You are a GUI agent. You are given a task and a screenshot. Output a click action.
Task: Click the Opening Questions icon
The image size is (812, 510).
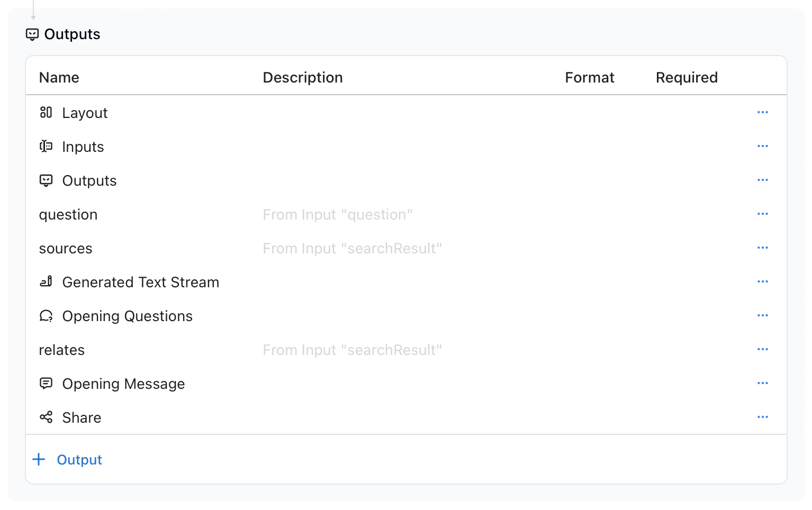(46, 316)
